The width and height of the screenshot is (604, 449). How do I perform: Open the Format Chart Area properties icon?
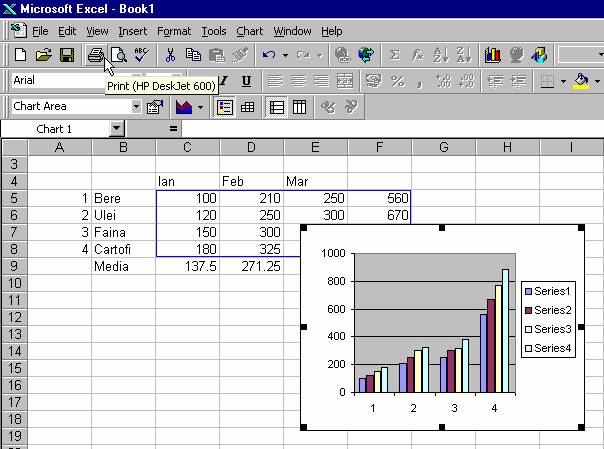point(155,107)
